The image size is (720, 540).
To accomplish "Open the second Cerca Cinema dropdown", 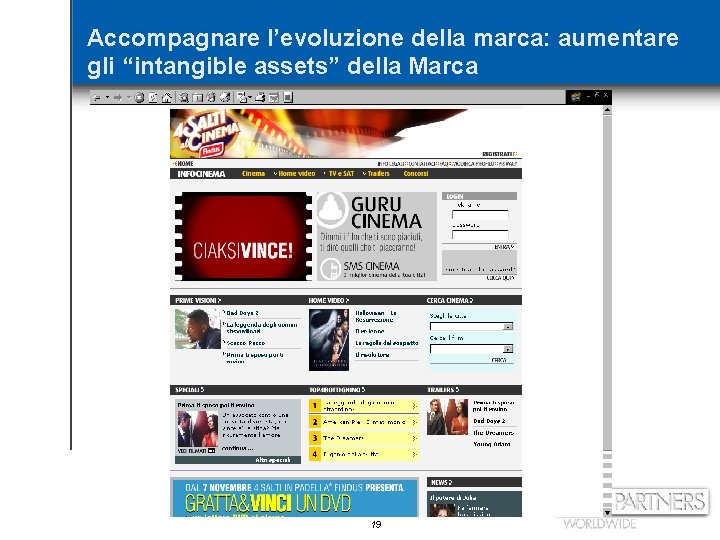I will click(x=471, y=349).
